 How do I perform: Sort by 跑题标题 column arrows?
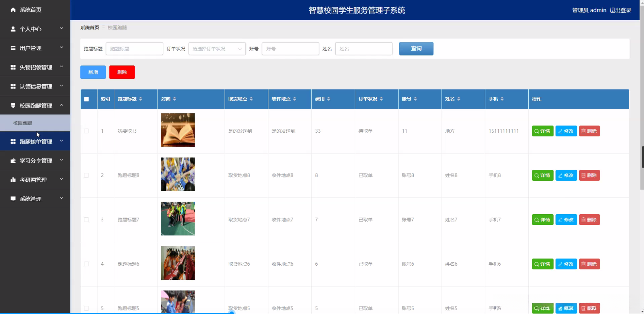(x=140, y=99)
